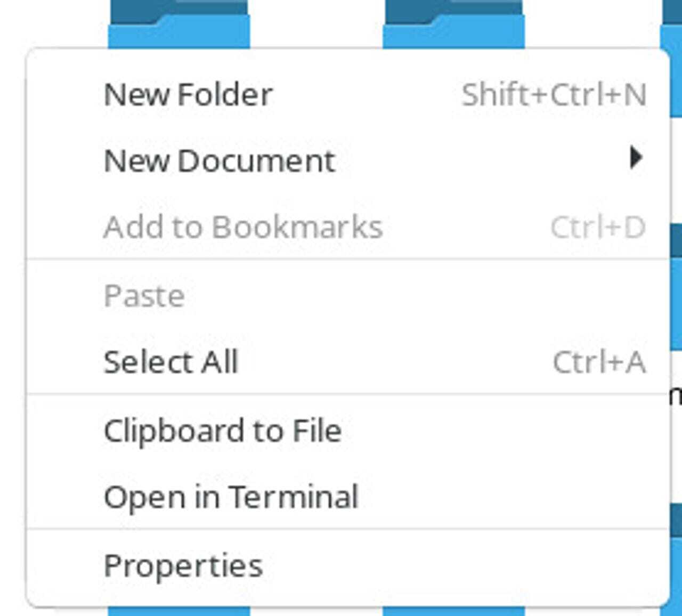Click the disabled Paste entry

[x=144, y=296]
